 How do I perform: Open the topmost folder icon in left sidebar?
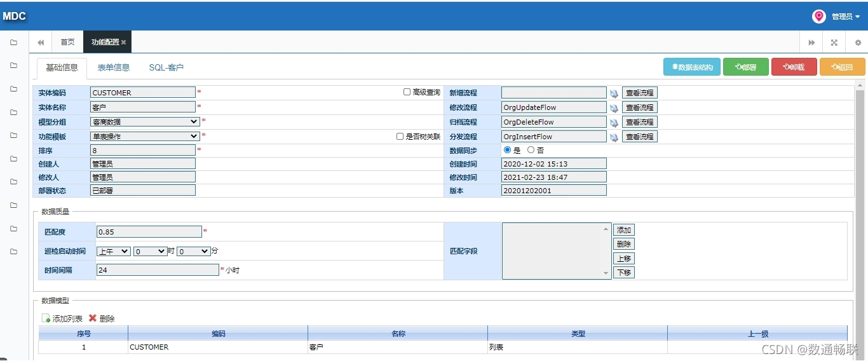pos(13,43)
